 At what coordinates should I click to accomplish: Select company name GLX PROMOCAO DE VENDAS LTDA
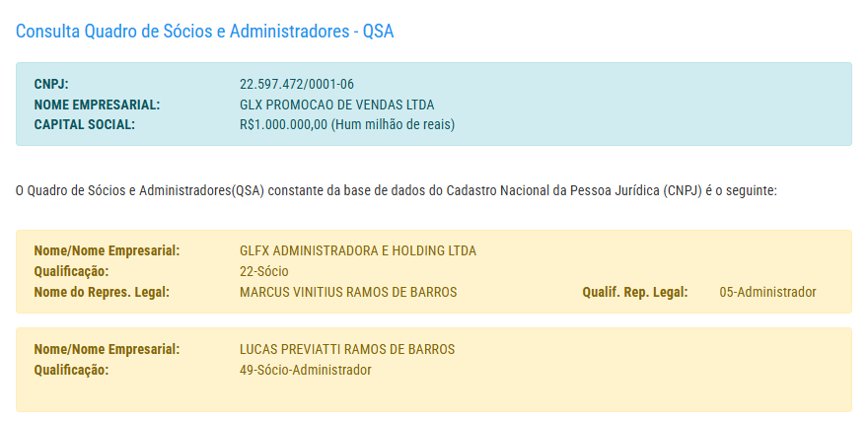336,105
